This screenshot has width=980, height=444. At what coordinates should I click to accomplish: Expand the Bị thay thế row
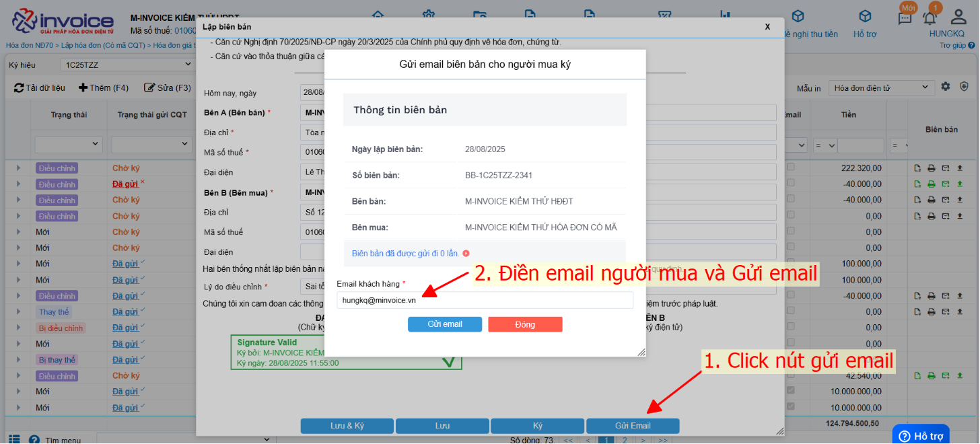coord(19,360)
